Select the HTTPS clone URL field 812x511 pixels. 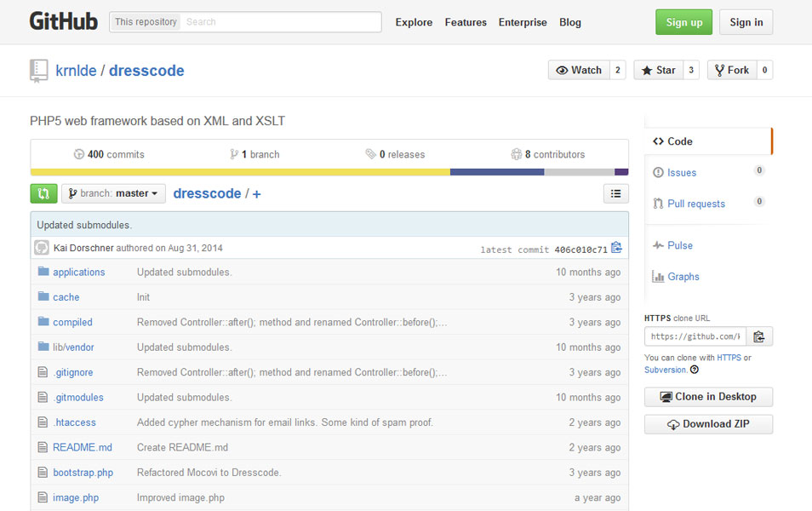(x=695, y=336)
